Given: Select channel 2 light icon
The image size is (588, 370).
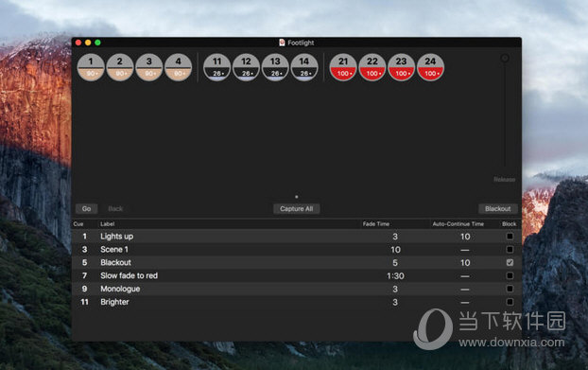Looking at the screenshot, I should pyautogui.click(x=120, y=67).
